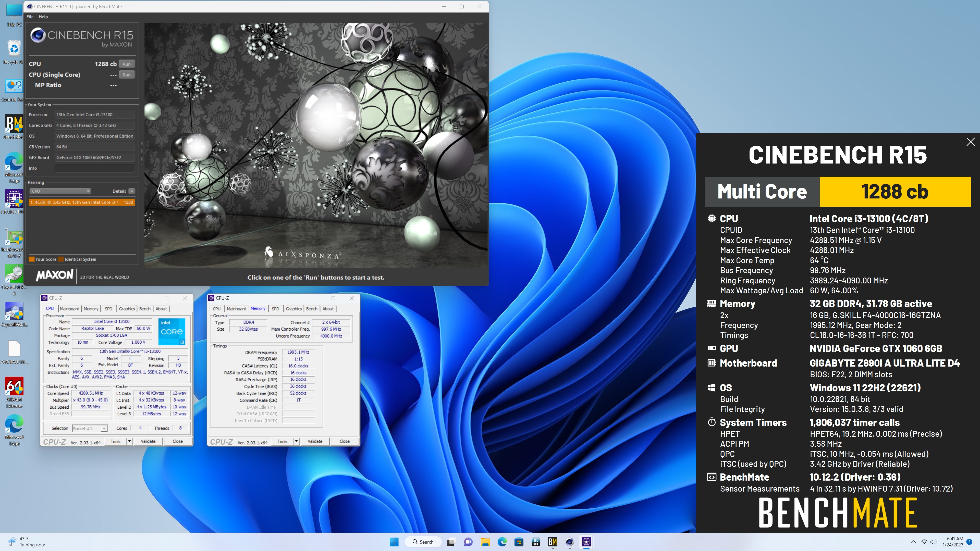Switch to CPU tab in right CPU-Z
This screenshot has height=551, width=980.
(x=216, y=309)
